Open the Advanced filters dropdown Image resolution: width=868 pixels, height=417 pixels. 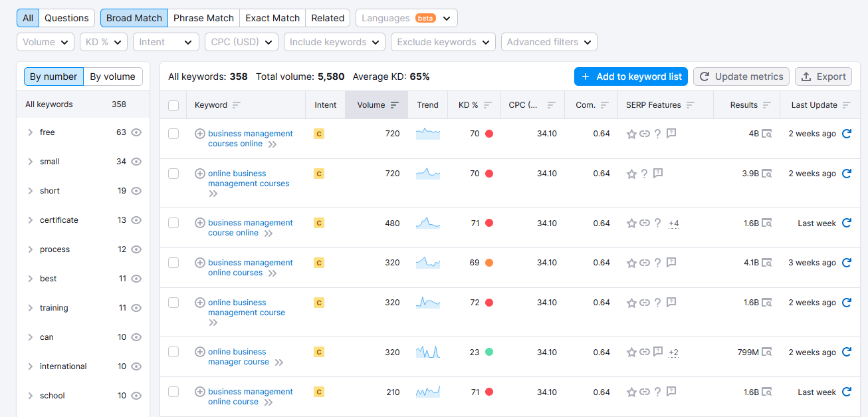(x=549, y=42)
